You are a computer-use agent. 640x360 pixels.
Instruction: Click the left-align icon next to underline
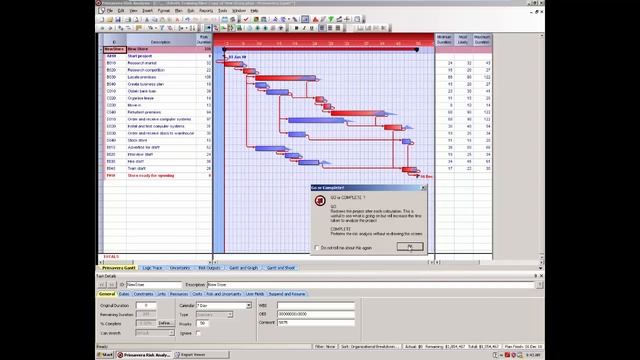click(322, 28)
